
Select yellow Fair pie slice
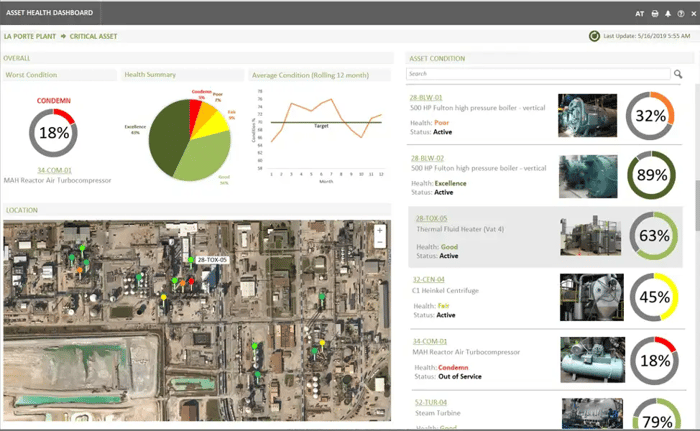pyautogui.click(x=216, y=126)
